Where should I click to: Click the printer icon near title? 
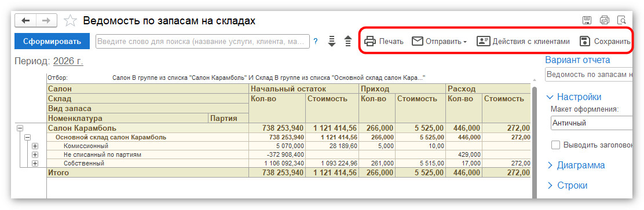[x=605, y=20]
